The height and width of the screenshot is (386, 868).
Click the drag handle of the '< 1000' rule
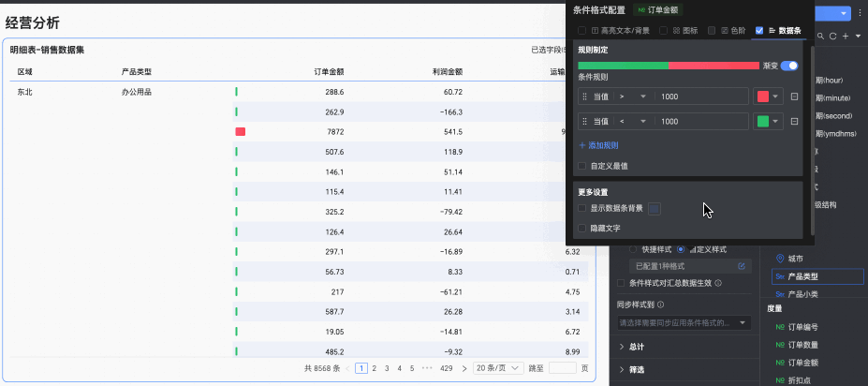point(584,121)
